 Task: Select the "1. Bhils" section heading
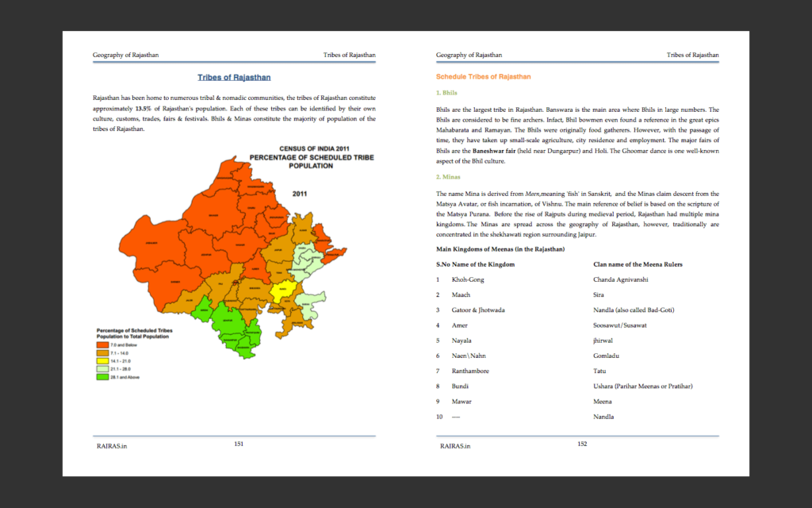(446, 93)
